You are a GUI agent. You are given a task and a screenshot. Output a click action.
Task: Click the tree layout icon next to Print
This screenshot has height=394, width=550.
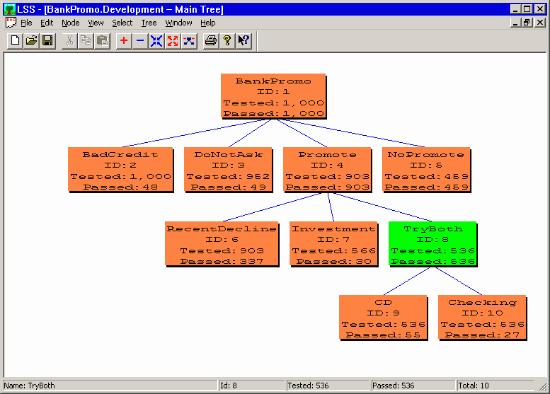click(189, 41)
